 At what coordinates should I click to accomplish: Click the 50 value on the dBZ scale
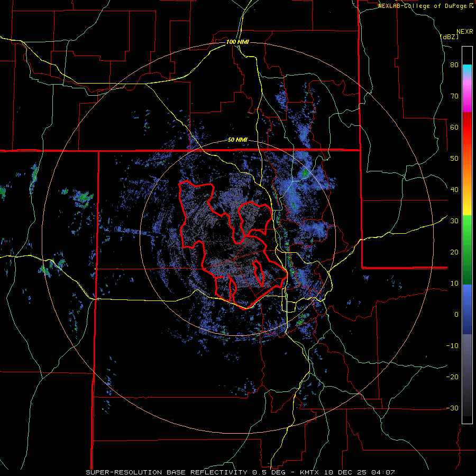[x=454, y=159]
